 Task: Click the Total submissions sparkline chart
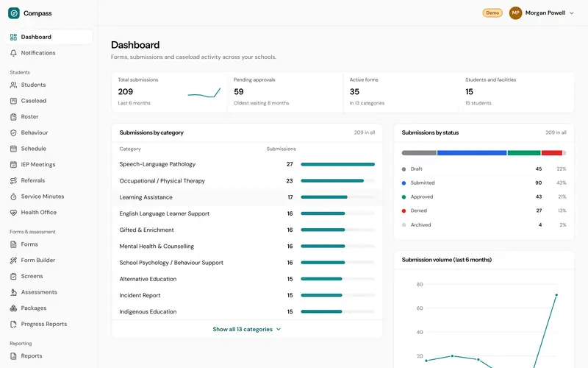[x=204, y=93]
